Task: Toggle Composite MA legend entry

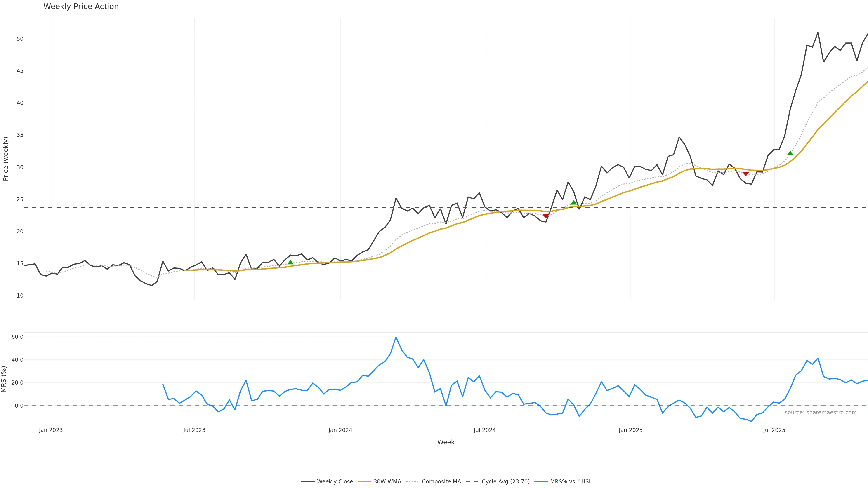Action: tap(441, 482)
